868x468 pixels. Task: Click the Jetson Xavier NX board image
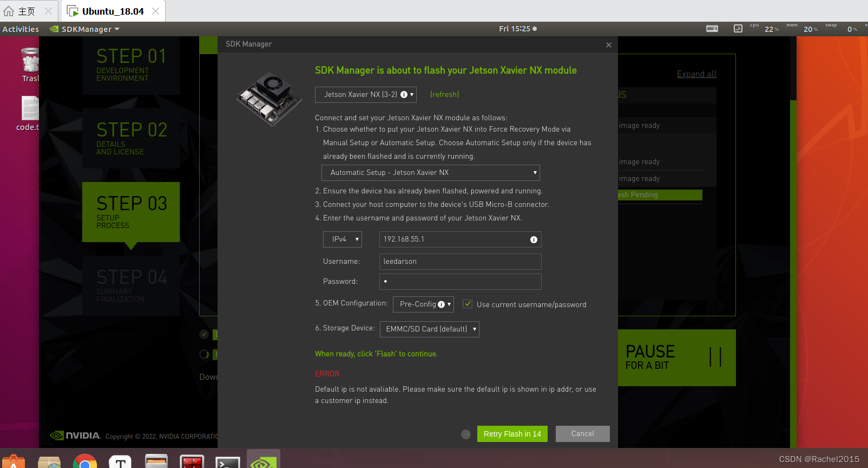pos(269,99)
